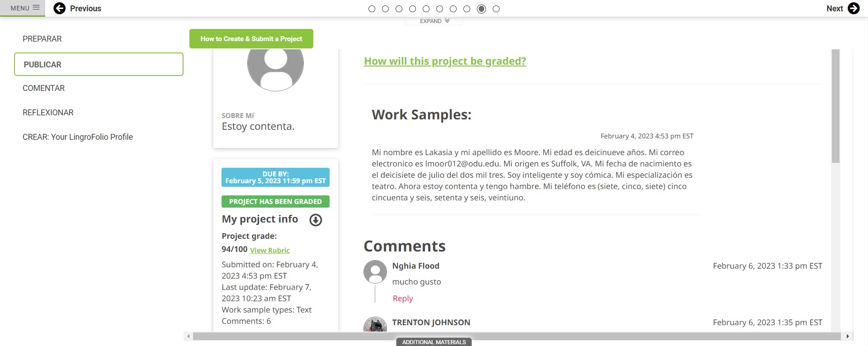Screen dimensions: 868x346
Task: Click the Previous text label
Action: click(x=85, y=9)
